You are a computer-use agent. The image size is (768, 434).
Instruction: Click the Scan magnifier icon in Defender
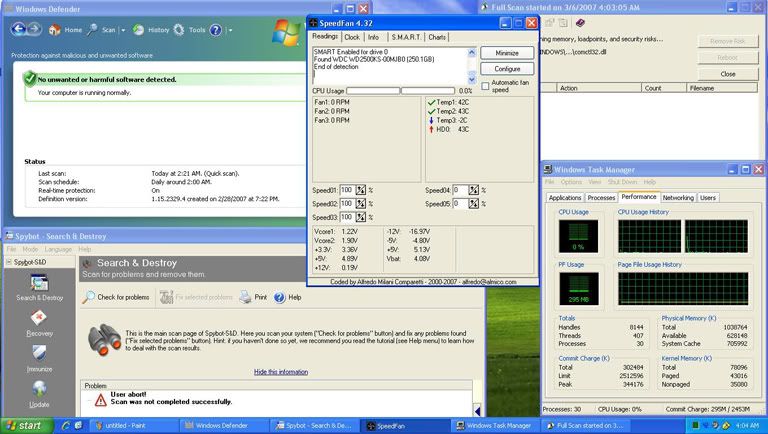pyautogui.click(x=91, y=30)
